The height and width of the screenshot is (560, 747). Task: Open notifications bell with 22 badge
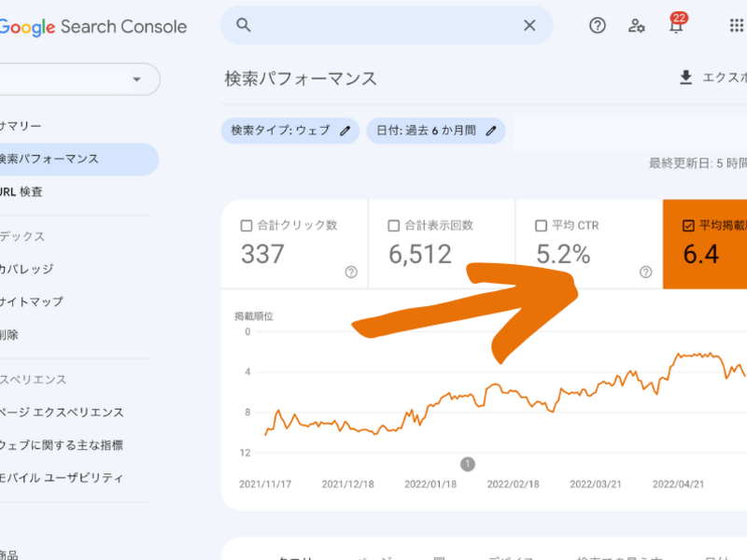tap(676, 26)
